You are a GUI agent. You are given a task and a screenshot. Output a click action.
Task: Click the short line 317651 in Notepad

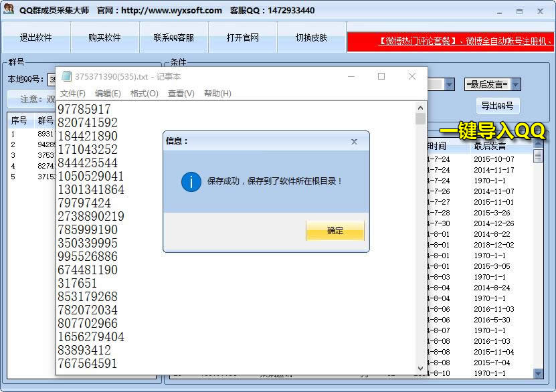78,283
